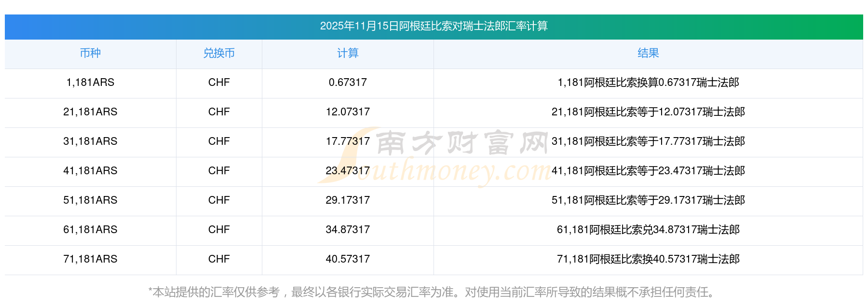Click the '兑换币' column header
The width and height of the screenshot is (868, 307).
click(219, 53)
